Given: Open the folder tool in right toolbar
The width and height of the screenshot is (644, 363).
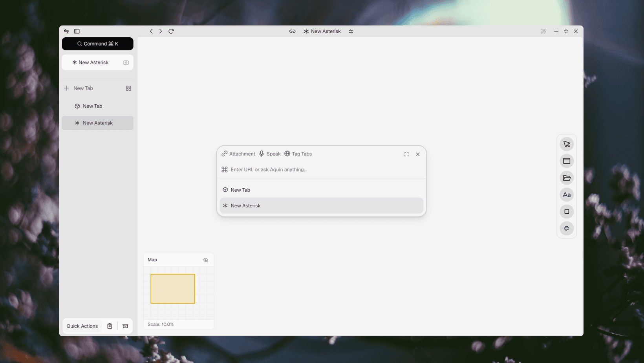Looking at the screenshot, I should click(567, 178).
